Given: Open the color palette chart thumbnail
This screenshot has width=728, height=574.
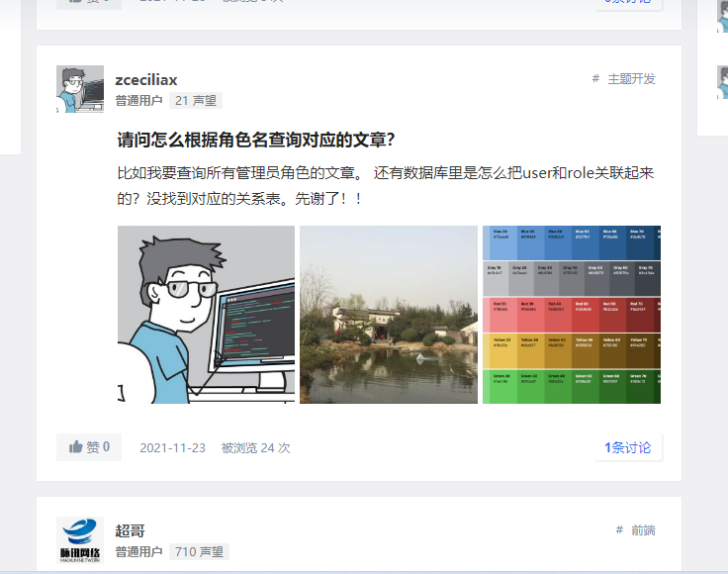Looking at the screenshot, I should point(572,315).
